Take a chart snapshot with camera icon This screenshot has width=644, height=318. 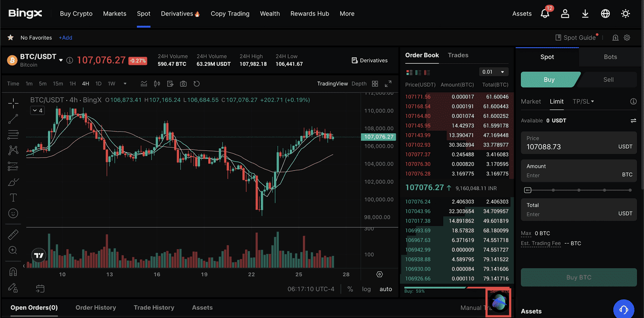(x=183, y=84)
